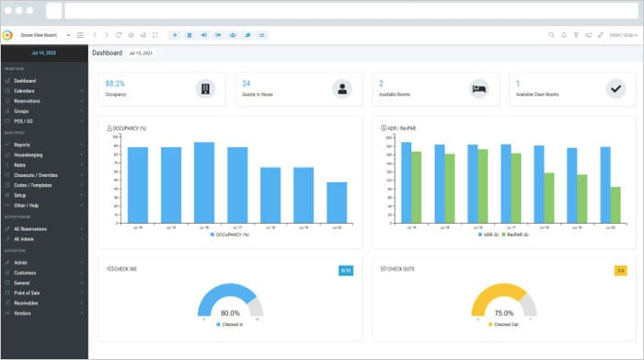Click the blue check-ins count badge
644x360 pixels.
(x=346, y=271)
